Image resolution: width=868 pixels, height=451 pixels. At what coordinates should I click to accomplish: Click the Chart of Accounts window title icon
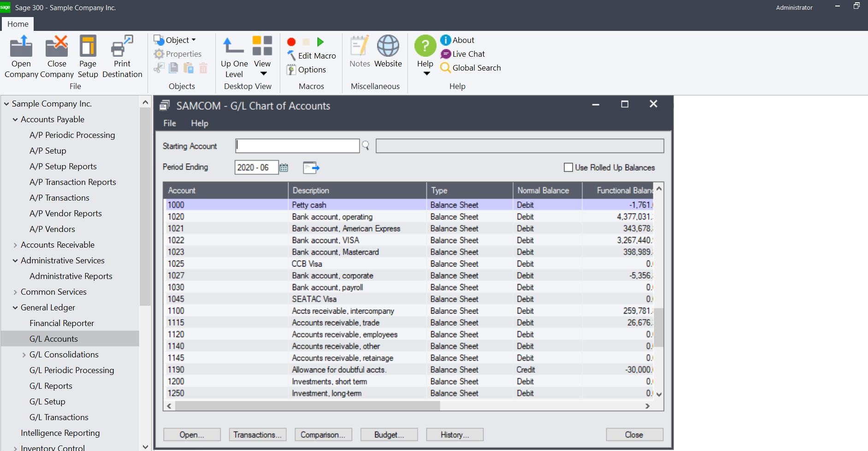(164, 106)
